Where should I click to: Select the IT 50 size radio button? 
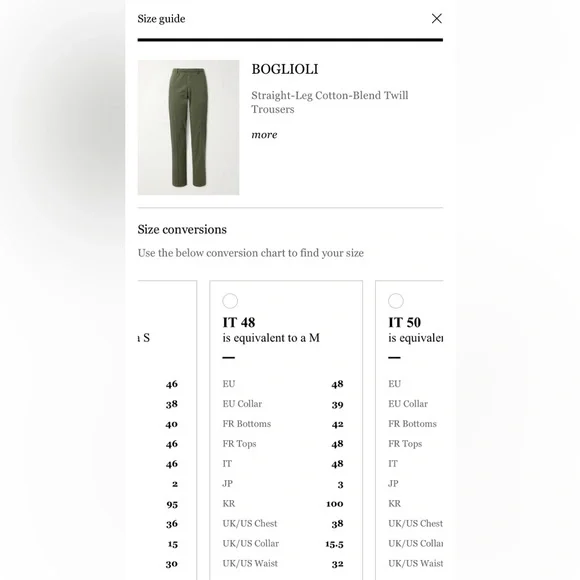[396, 301]
